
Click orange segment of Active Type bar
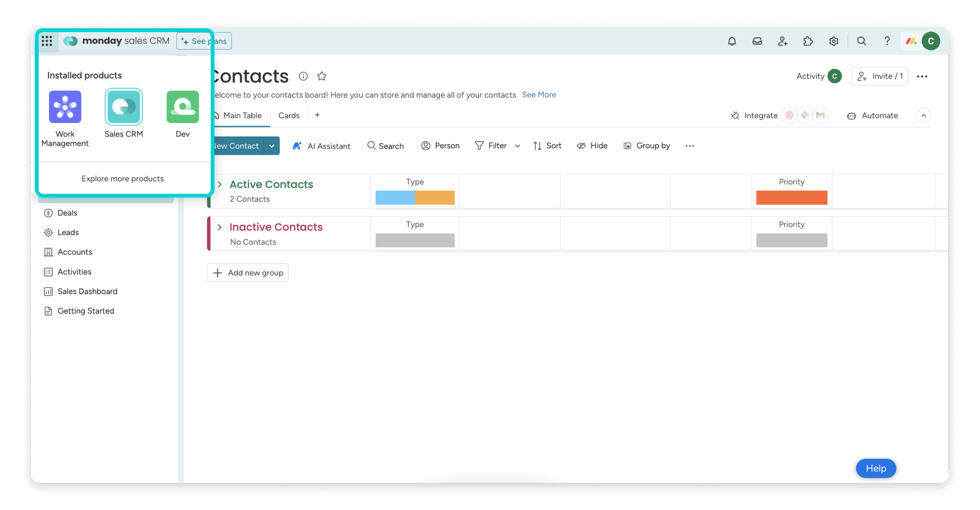[434, 198]
